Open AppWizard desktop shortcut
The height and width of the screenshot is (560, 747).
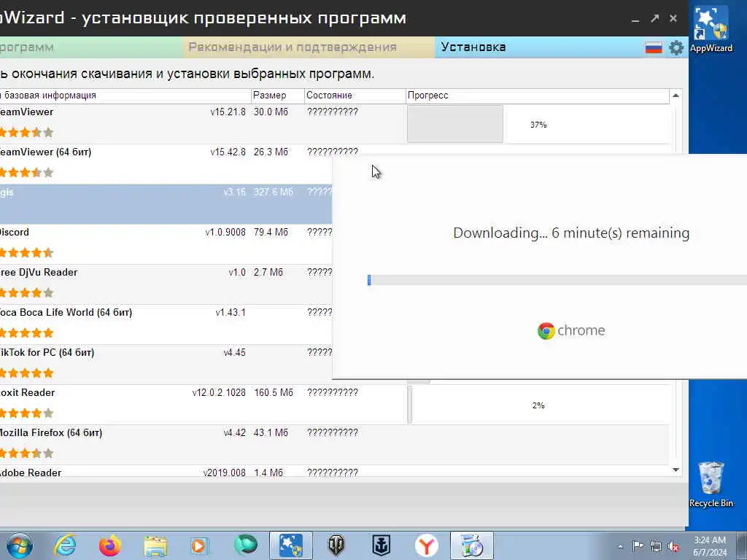click(x=711, y=28)
